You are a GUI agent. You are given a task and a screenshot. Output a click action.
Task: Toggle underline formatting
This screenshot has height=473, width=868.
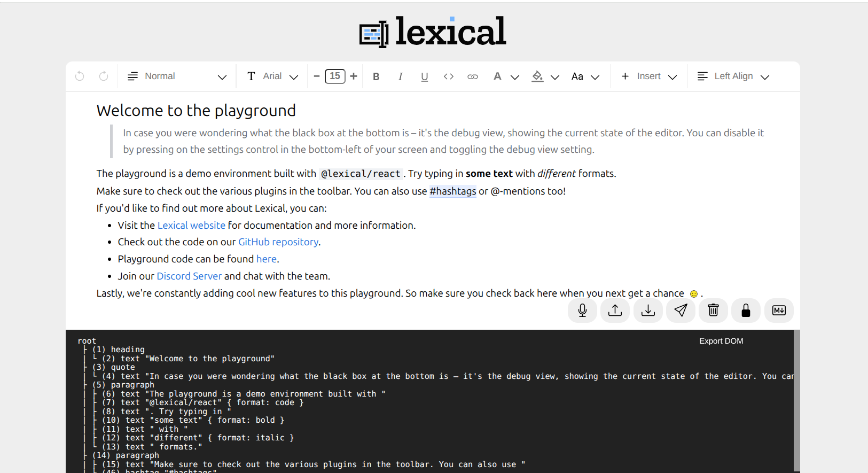(x=425, y=76)
